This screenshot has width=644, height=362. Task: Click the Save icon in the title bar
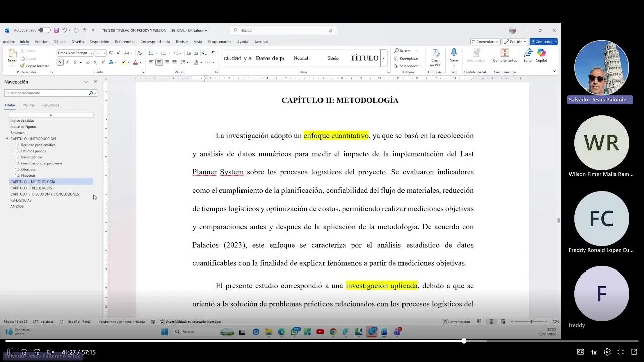click(x=56, y=30)
